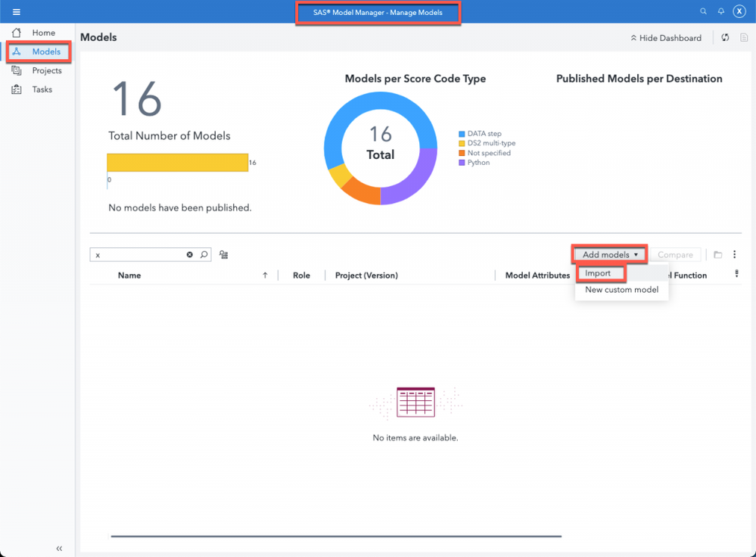
Task: Clear the search field text
Action: [190, 254]
